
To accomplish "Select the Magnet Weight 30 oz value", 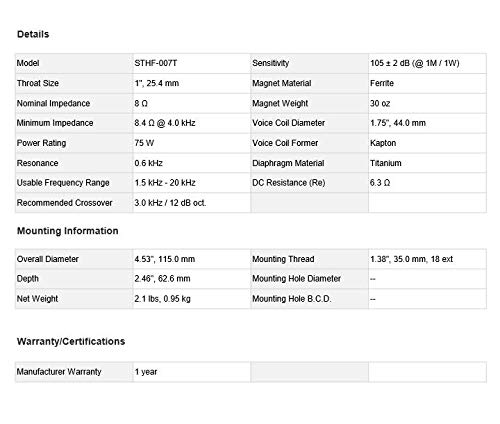I will pos(380,103).
